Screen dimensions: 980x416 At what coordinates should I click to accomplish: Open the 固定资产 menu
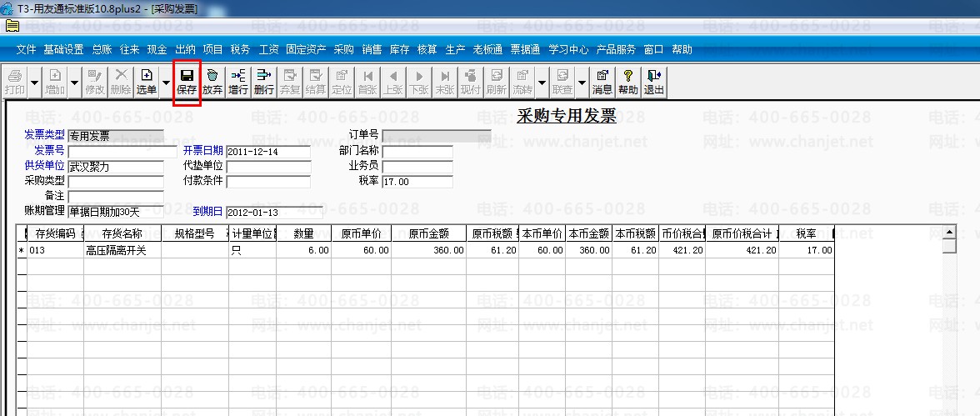tap(307, 49)
